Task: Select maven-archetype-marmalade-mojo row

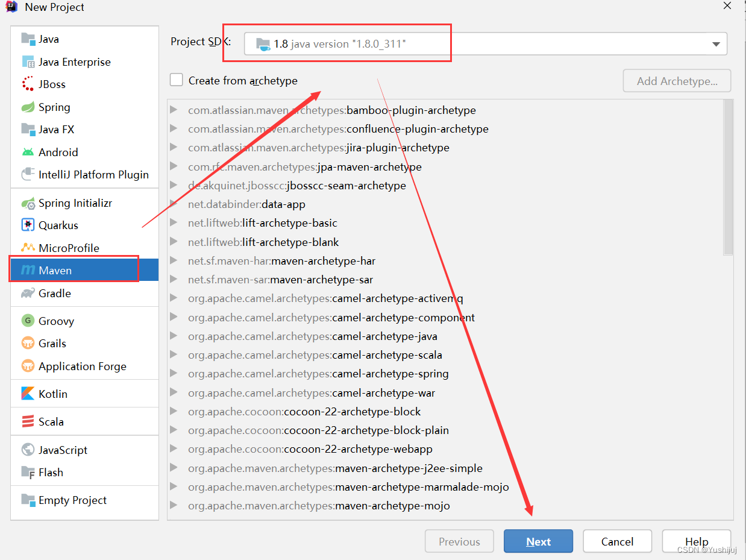Action: point(445,486)
